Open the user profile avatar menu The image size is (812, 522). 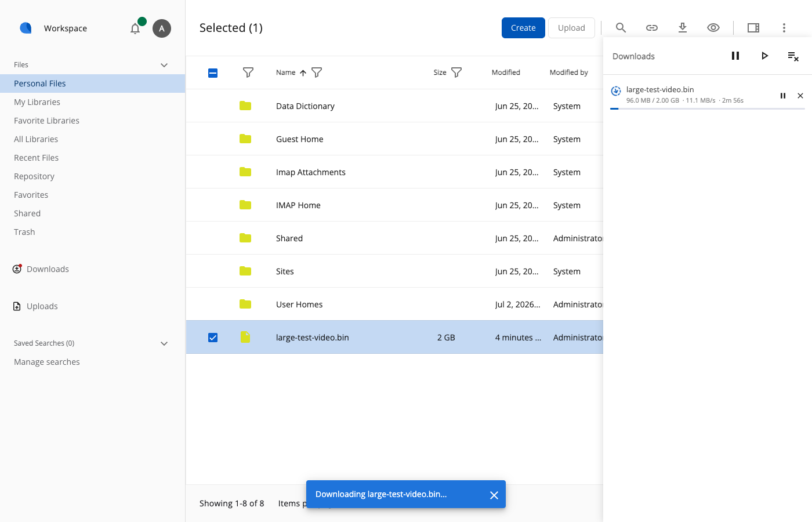[162, 28]
